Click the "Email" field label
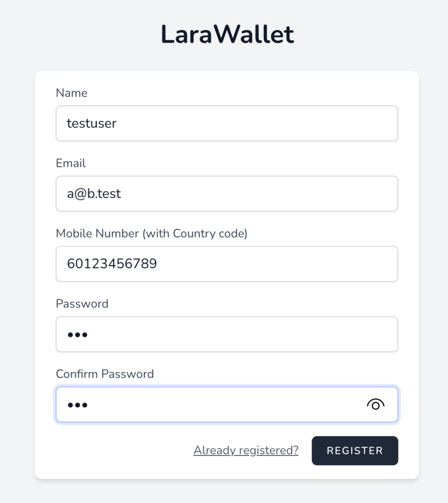The width and height of the screenshot is (448, 503). pos(71,163)
